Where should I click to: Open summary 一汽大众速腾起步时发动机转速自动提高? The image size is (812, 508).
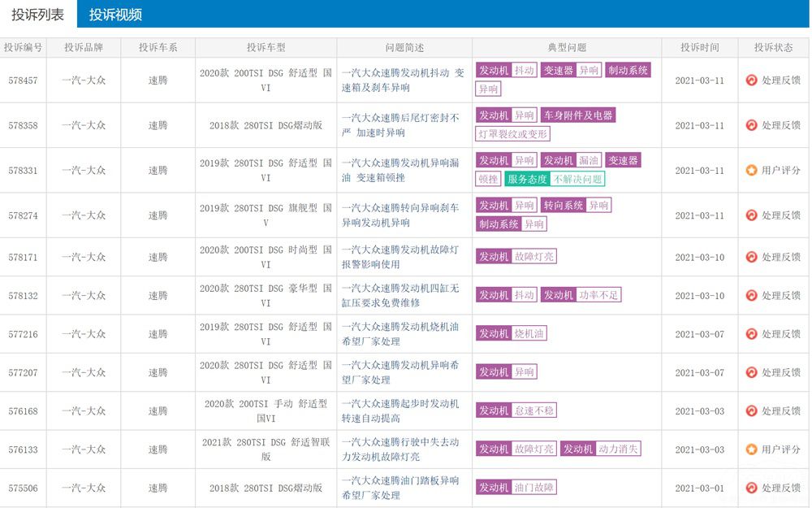[x=400, y=411]
